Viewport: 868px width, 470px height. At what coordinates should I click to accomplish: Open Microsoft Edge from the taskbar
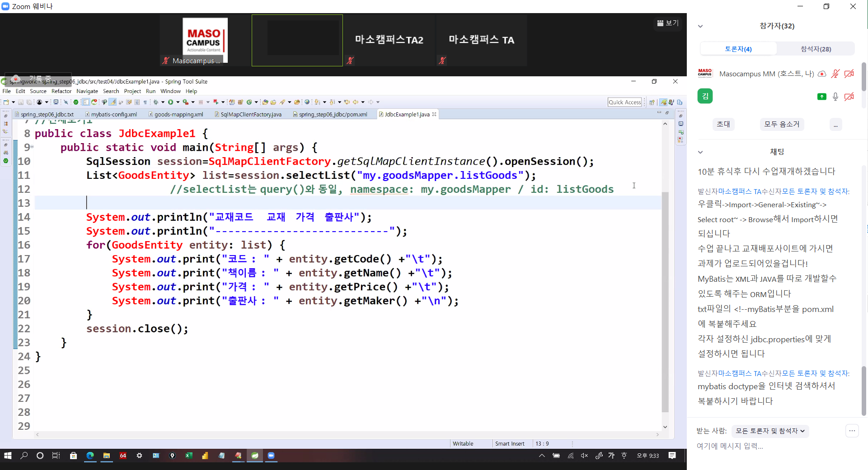(x=90, y=456)
